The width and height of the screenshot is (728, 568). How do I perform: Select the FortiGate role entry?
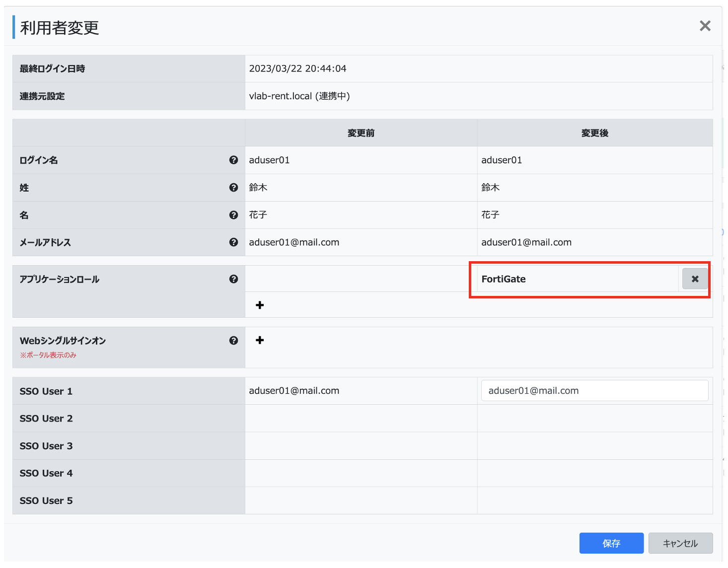504,279
